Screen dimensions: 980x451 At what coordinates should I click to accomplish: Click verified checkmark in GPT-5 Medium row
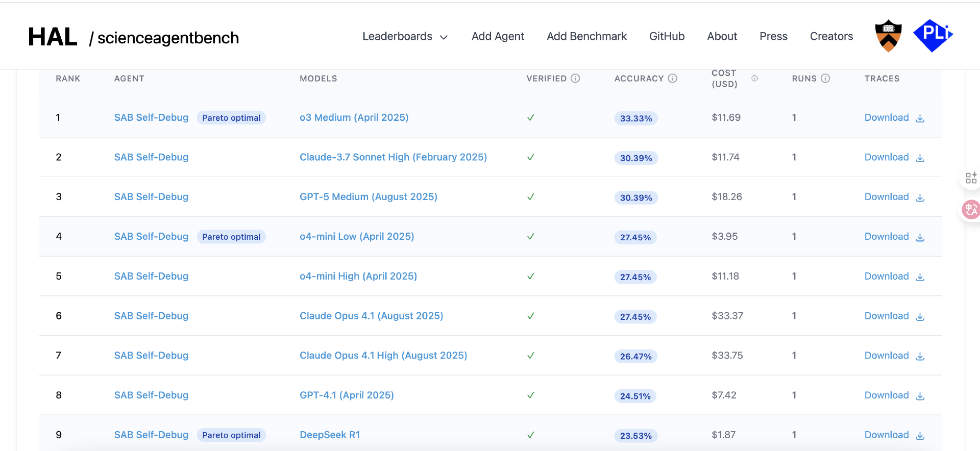pos(531,196)
